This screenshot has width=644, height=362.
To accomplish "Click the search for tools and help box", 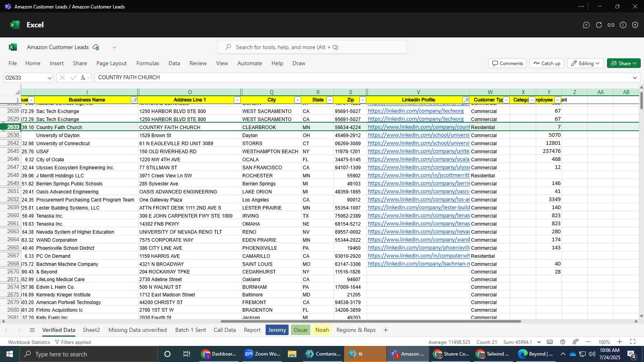I will point(312,47).
